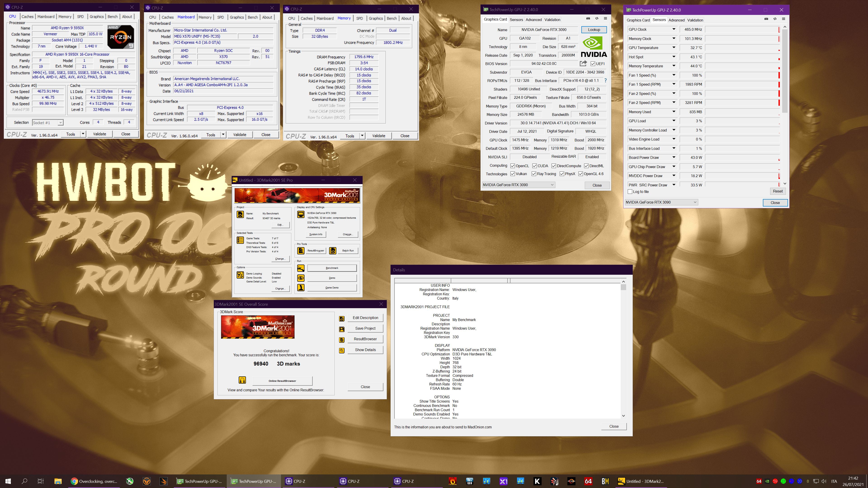The width and height of the screenshot is (868, 488).
Task: Switch to SPD tab in CPU-Z Memory window
Action: pos(360,18)
